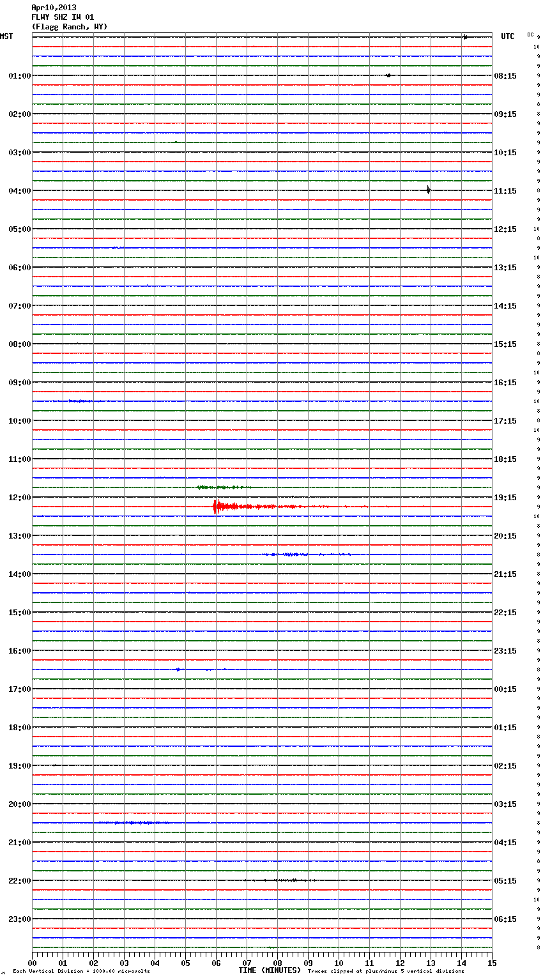Click the '20:15' UTC time label
This screenshot has width=543, height=980.
[505, 536]
